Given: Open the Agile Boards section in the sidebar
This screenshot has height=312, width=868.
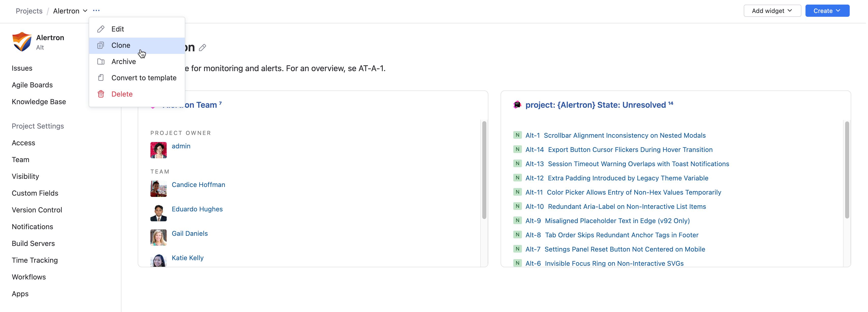Looking at the screenshot, I should tap(32, 85).
